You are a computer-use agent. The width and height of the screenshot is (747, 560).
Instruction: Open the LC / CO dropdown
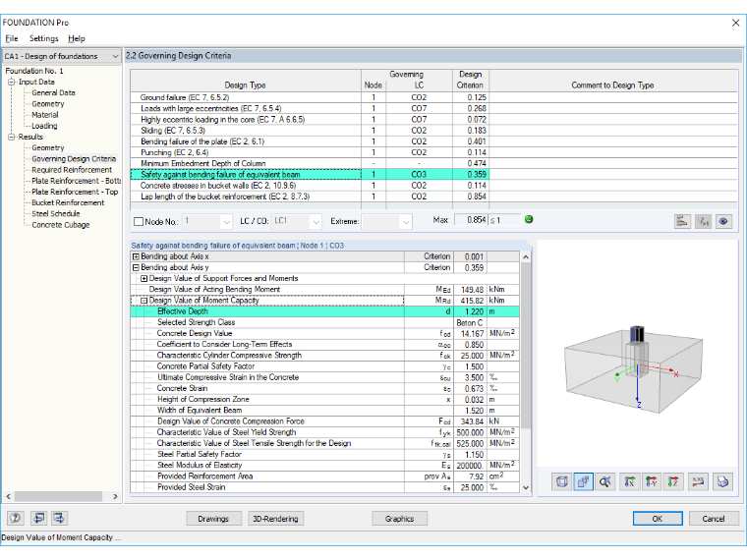pyautogui.click(x=316, y=221)
